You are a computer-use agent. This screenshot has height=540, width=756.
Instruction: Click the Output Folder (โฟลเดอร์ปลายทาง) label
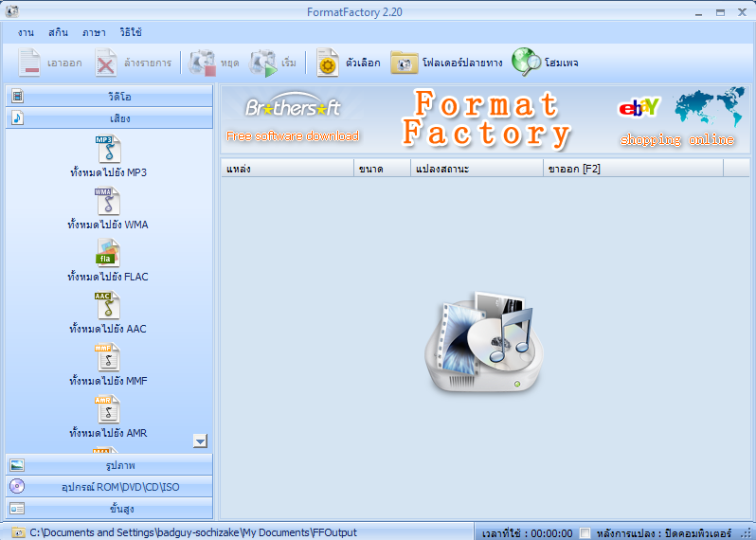tap(462, 63)
